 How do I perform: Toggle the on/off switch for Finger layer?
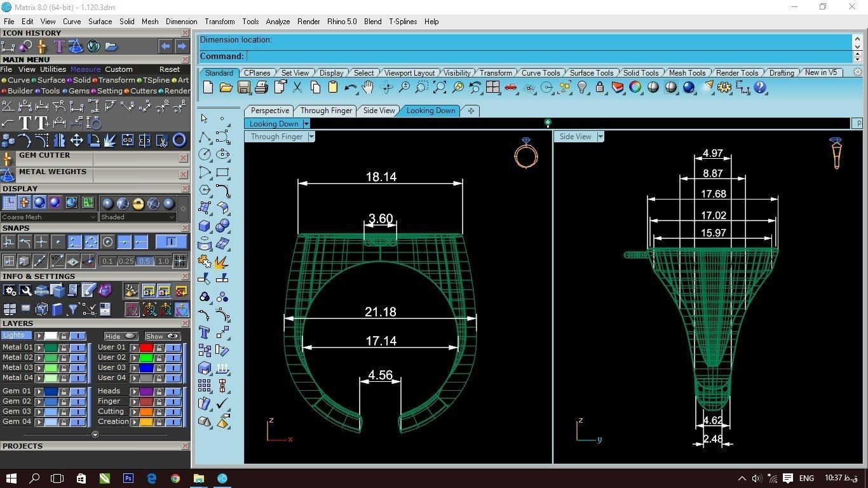click(173, 402)
